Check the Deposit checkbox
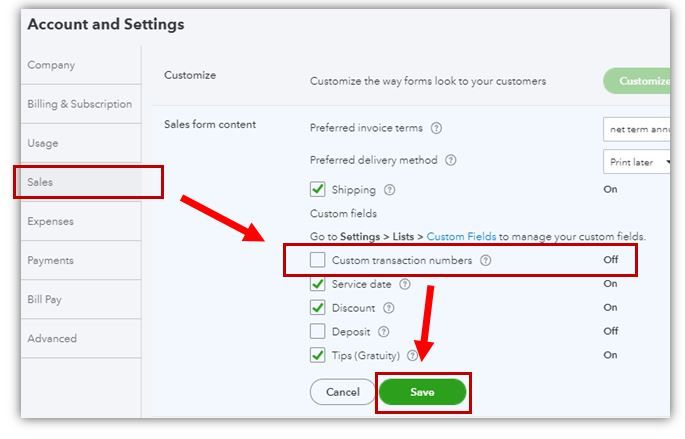 coord(318,332)
